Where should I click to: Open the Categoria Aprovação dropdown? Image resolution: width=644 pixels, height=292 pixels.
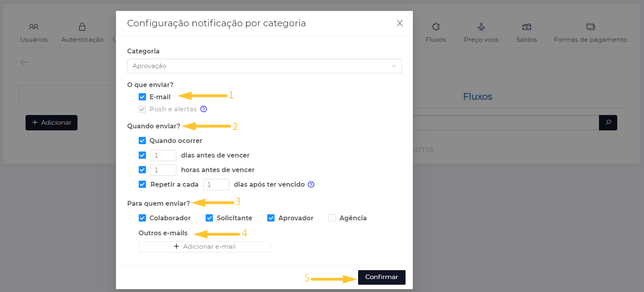[260, 66]
